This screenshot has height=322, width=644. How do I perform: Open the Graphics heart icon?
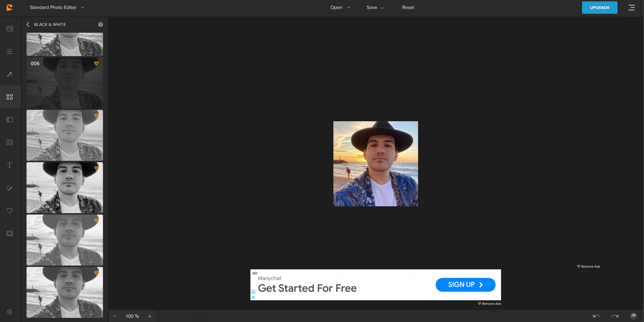point(10,211)
